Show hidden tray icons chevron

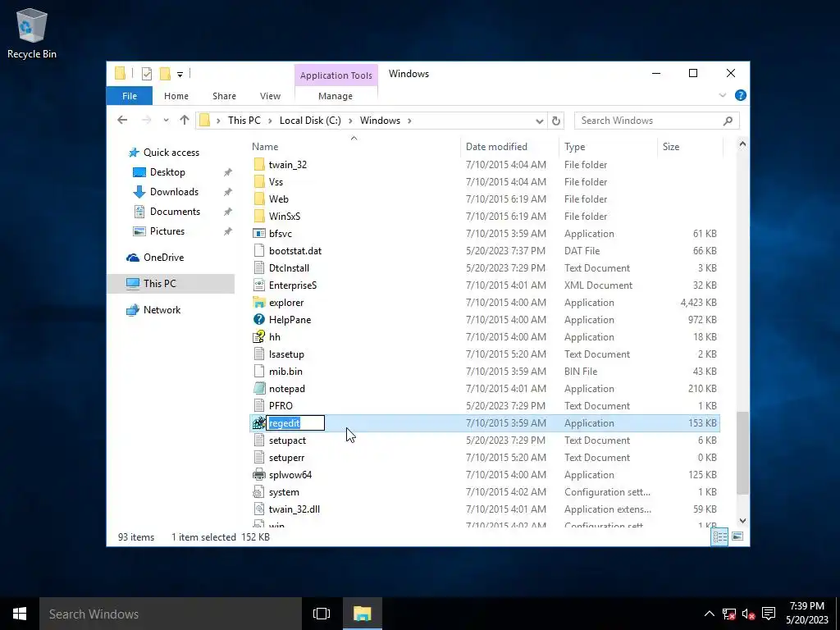tap(709, 614)
